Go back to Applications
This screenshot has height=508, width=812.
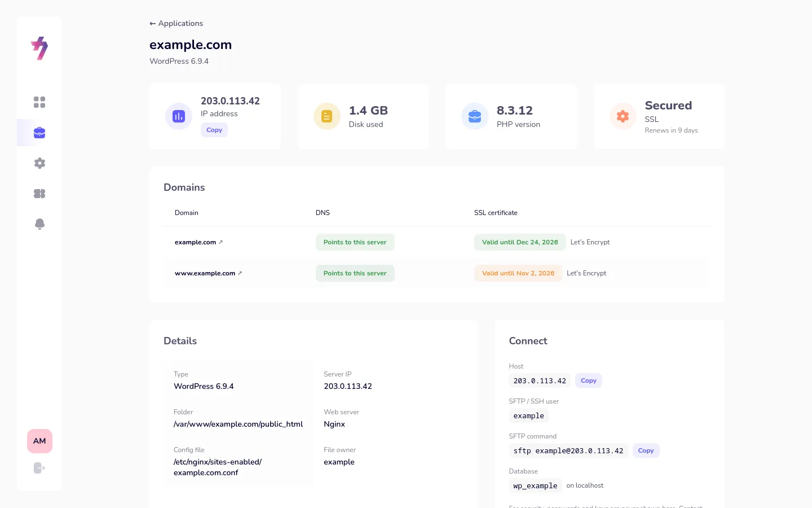click(x=176, y=23)
